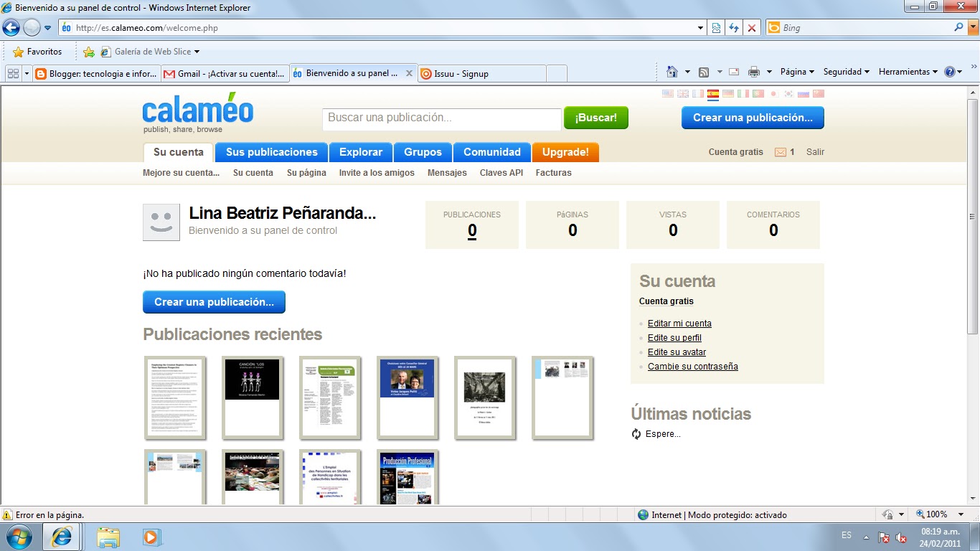Click inside the publication search field
The width and height of the screenshot is (980, 551).
coord(440,118)
